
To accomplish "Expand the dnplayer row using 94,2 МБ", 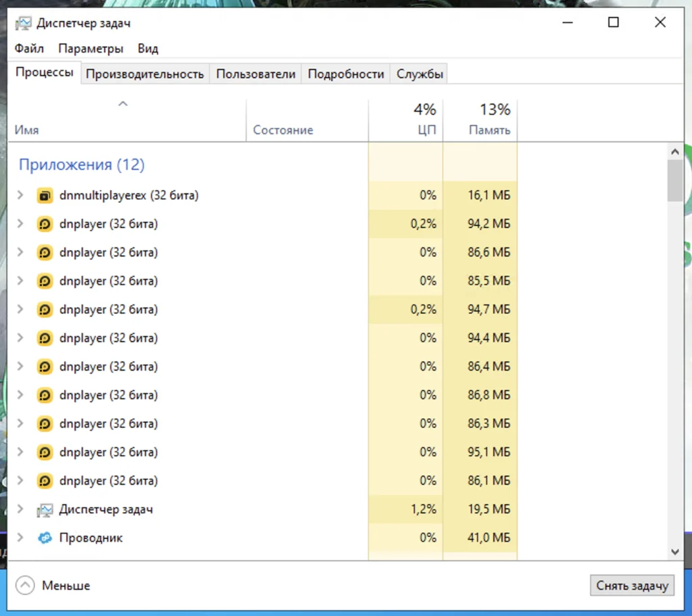I will pos(20,223).
